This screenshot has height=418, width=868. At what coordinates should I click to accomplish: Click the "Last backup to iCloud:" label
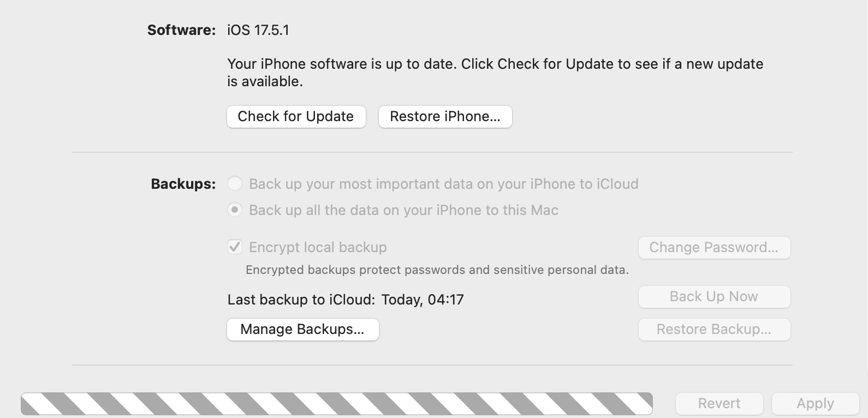[x=301, y=300]
